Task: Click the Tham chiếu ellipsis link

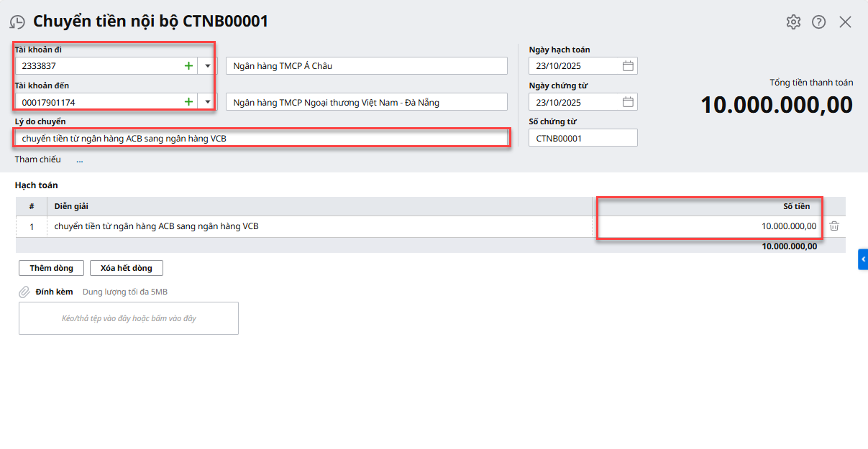Action: (80, 160)
